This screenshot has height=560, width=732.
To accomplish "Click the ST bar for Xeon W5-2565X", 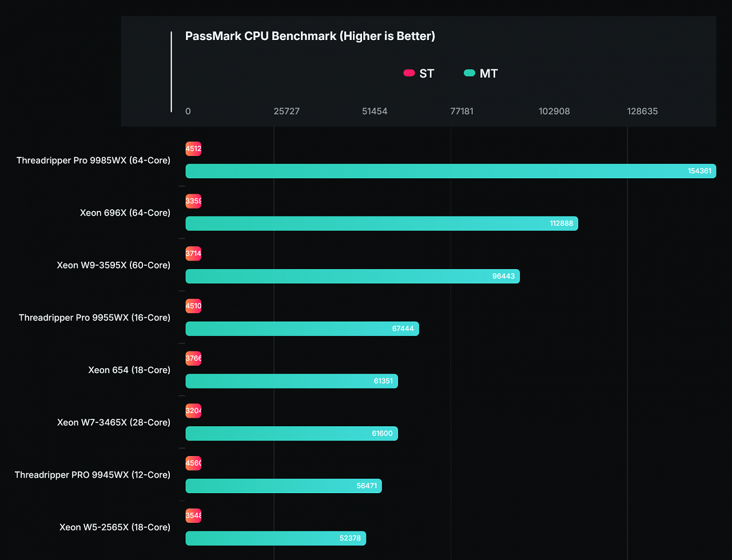I will click(193, 516).
